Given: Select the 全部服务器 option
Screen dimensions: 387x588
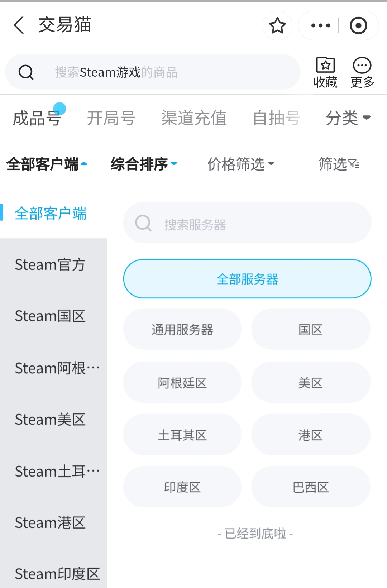Looking at the screenshot, I should 247,279.
